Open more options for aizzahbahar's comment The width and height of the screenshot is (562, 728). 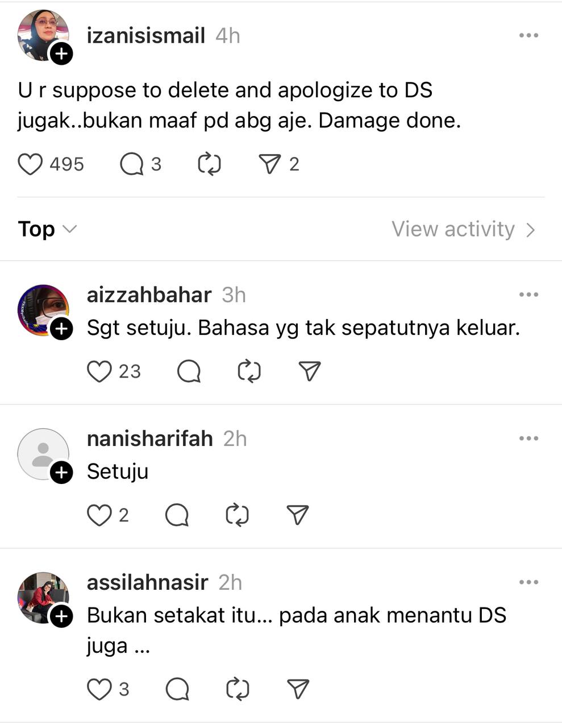528,295
